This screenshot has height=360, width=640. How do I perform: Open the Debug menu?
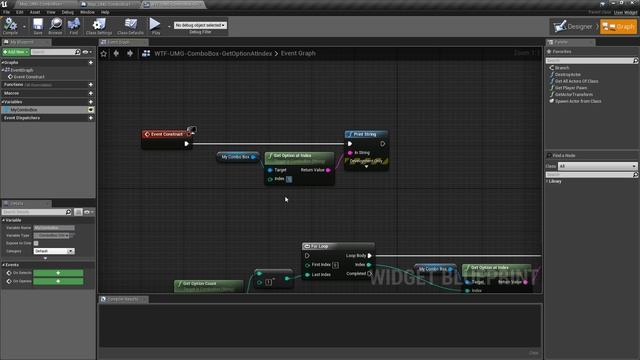coord(67,12)
